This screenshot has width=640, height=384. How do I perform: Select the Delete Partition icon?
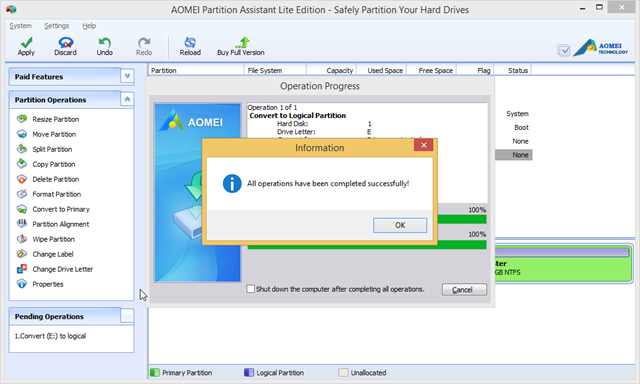click(22, 179)
